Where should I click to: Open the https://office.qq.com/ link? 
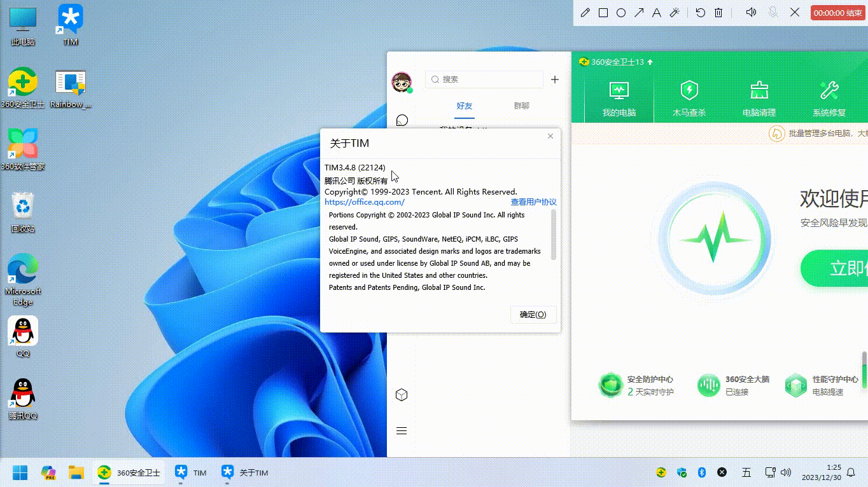click(x=365, y=202)
